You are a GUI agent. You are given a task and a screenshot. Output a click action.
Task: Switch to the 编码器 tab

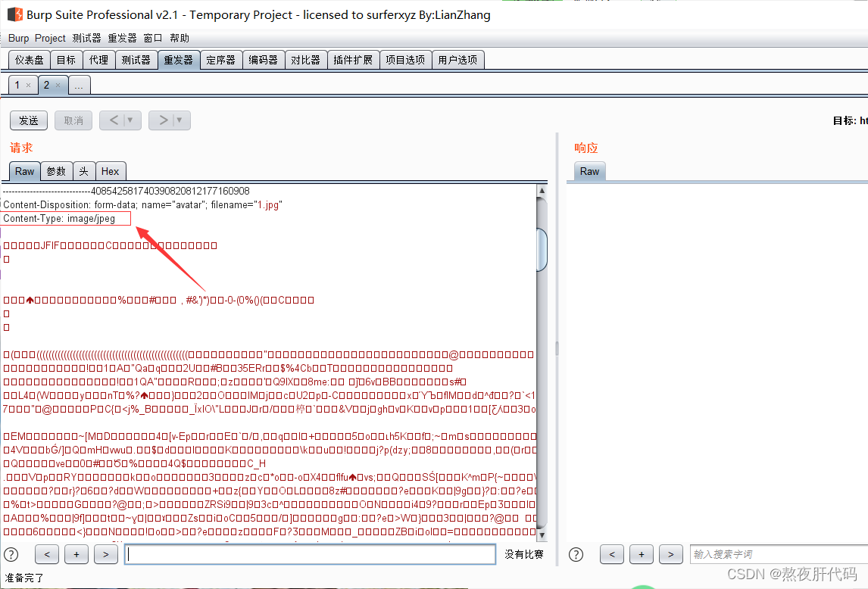tap(263, 60)
